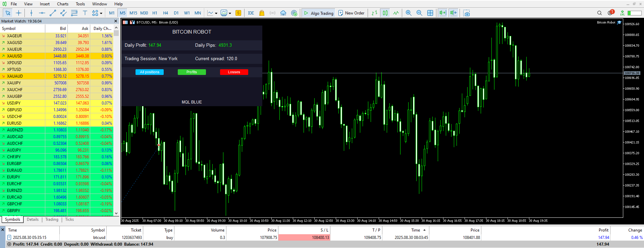Select the text label tool
644x248 pixels.
pyautogui.click(x=85, y=13)
